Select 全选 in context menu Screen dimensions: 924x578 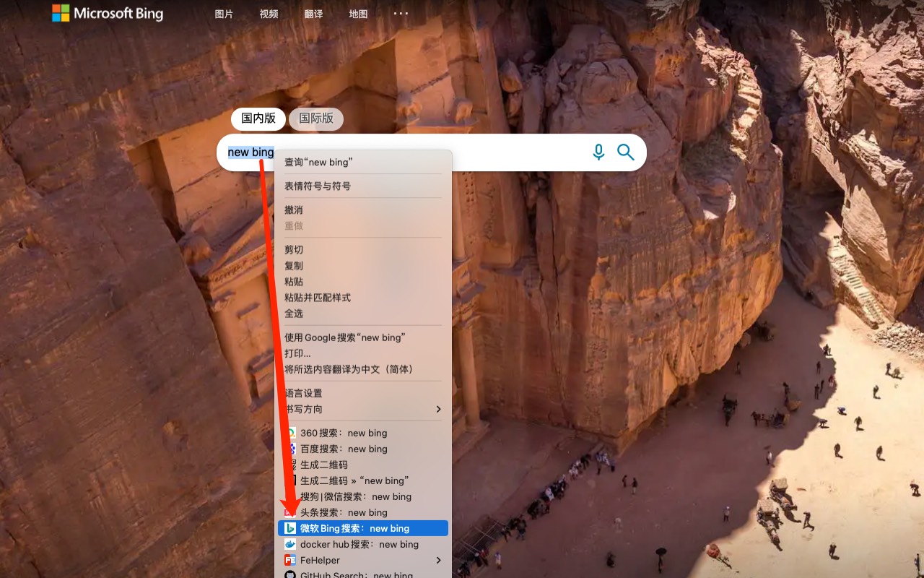[x=363, y=313]
